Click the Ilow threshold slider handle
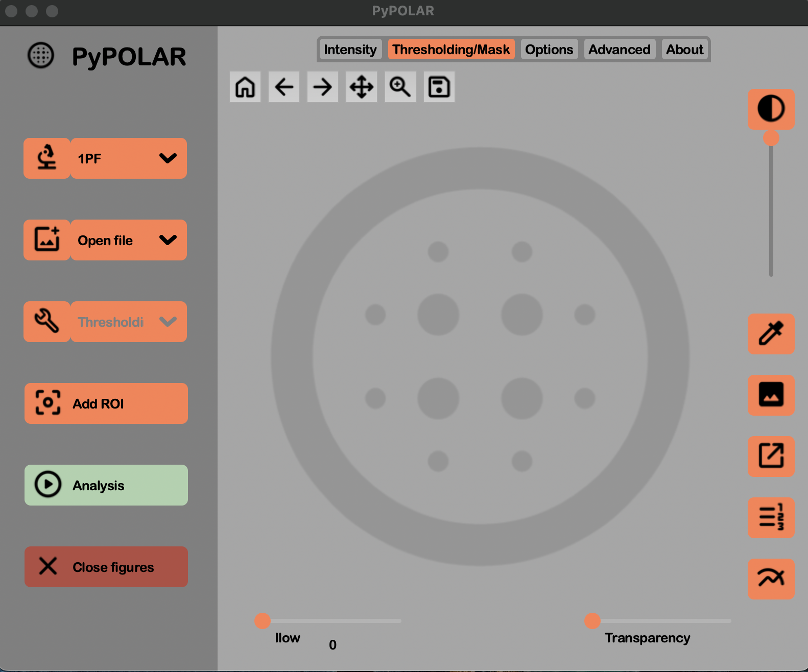 click(x=263, y=621)
